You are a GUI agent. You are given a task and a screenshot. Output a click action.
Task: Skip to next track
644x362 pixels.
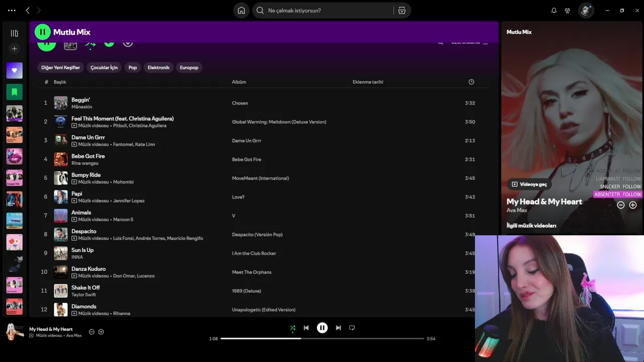(338, 328)
